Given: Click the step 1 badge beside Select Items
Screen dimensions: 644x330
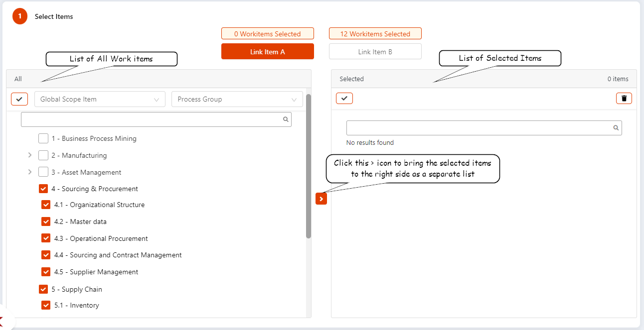Looking at the screenshot, I should [x=19, y=16].
